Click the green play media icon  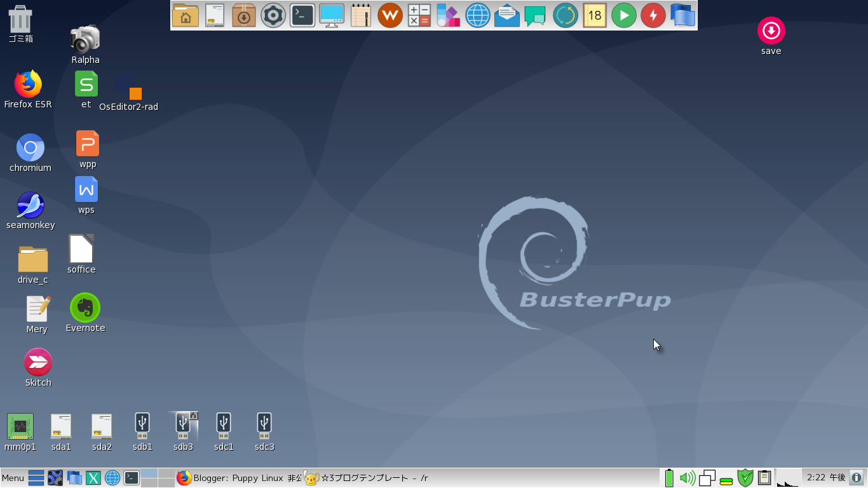click(x=623, y=14)
